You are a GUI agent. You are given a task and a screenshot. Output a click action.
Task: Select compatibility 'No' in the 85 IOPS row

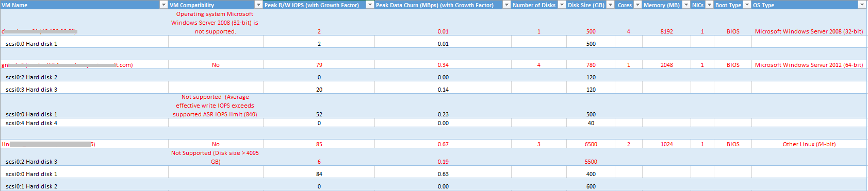[x=216, y=144]
